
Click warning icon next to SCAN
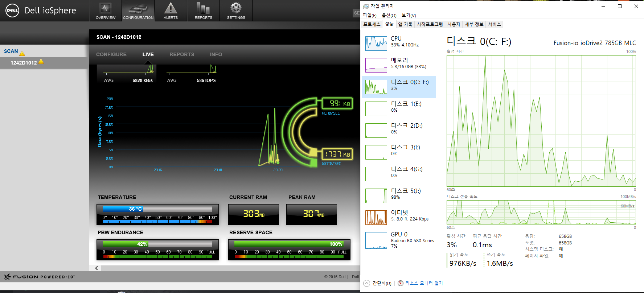pos(22,53)
